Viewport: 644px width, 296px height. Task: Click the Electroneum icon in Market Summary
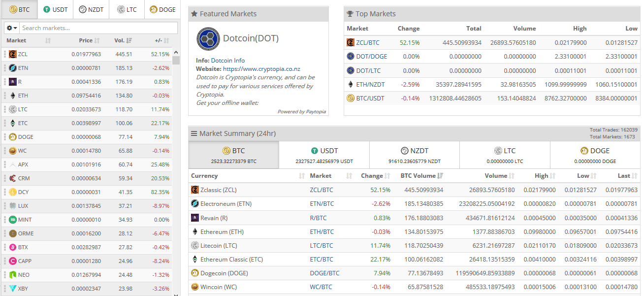pos(195,203)
